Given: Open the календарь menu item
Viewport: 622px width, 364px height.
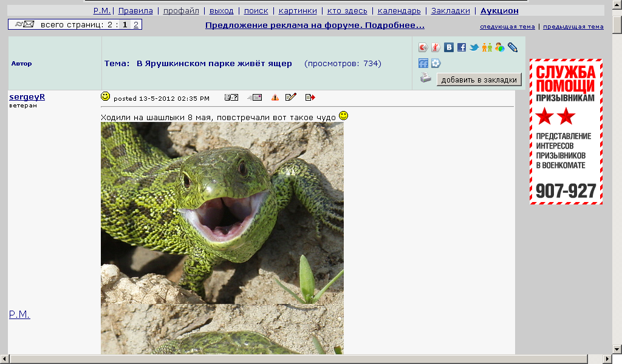Looking at the screenshot, I should pyautogui.click(x=399, y=11).
